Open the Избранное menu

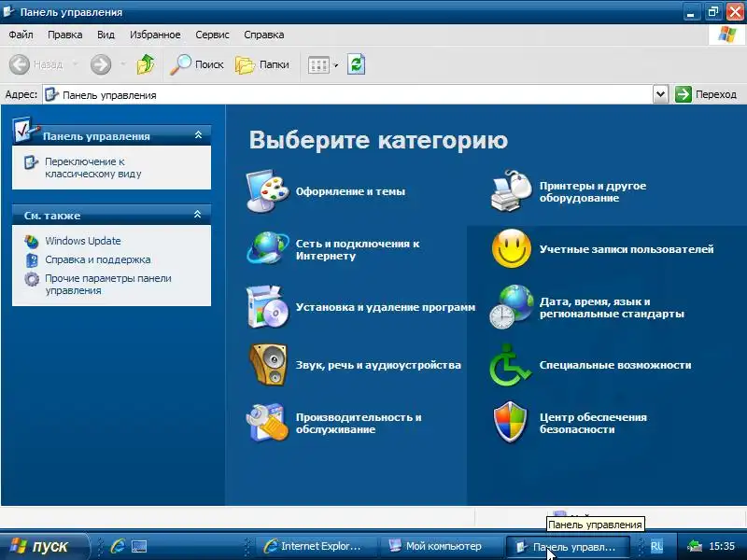pos(155,35)
